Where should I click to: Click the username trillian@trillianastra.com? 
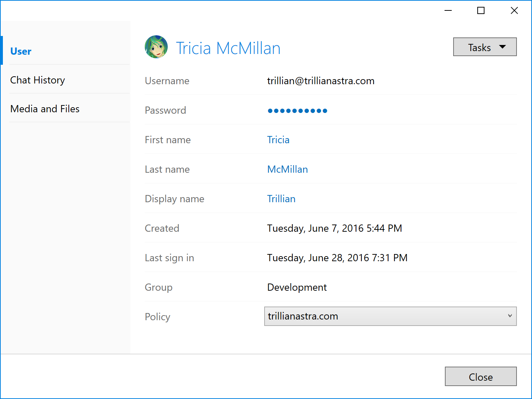pos(320,81)
